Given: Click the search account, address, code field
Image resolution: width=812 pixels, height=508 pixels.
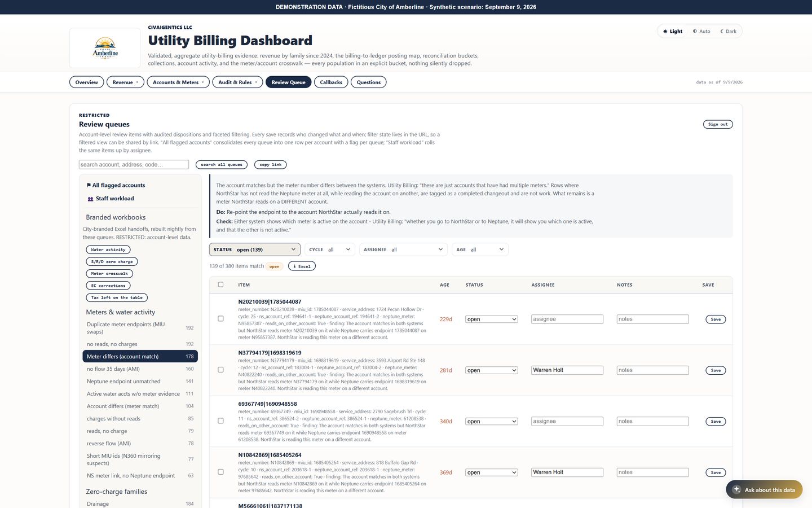Looking at the screenshot, I should coord(134,164).
